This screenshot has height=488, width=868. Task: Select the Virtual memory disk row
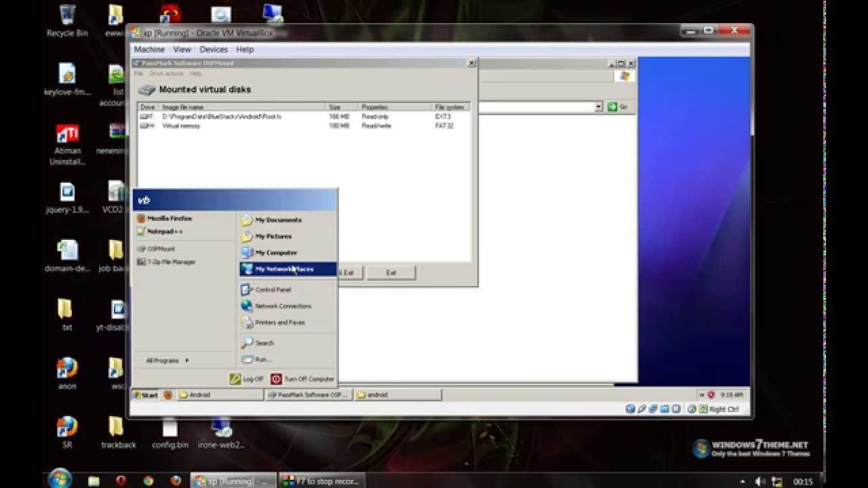click(304, 125)
